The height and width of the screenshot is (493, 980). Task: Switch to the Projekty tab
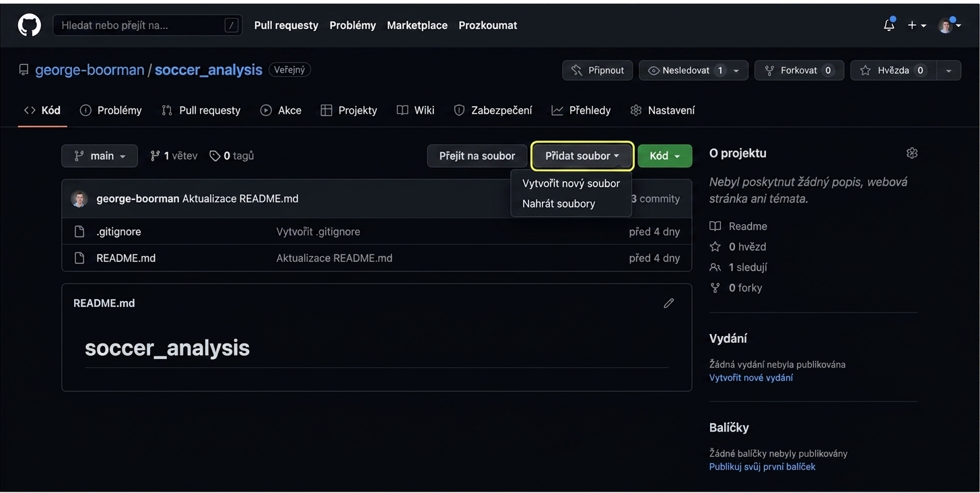coord(349,110)
